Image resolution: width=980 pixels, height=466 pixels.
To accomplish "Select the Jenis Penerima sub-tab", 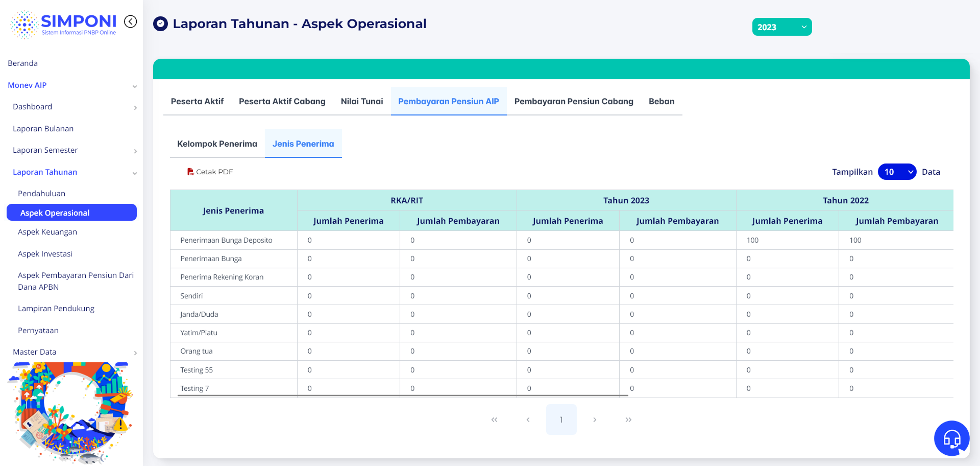I will (303, 144).
